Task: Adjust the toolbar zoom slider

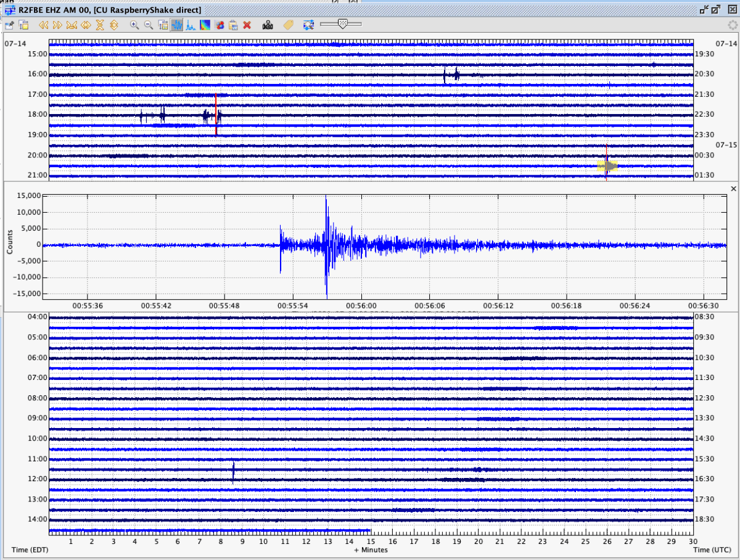Action: (343, 25)
